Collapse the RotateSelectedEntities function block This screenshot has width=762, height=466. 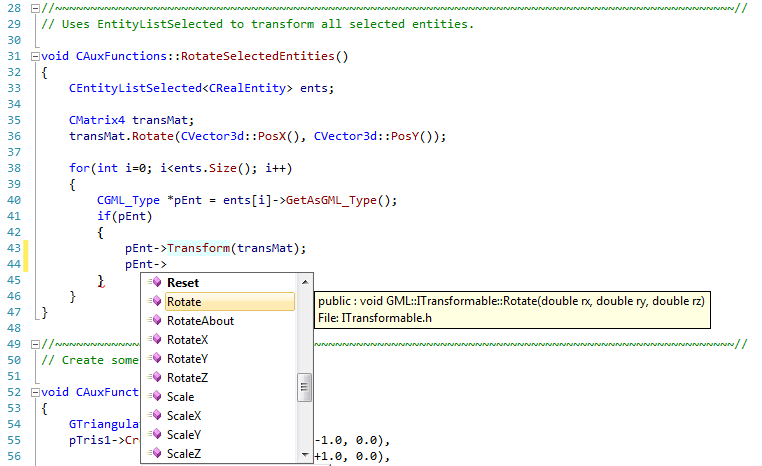(x=35, y=56)
